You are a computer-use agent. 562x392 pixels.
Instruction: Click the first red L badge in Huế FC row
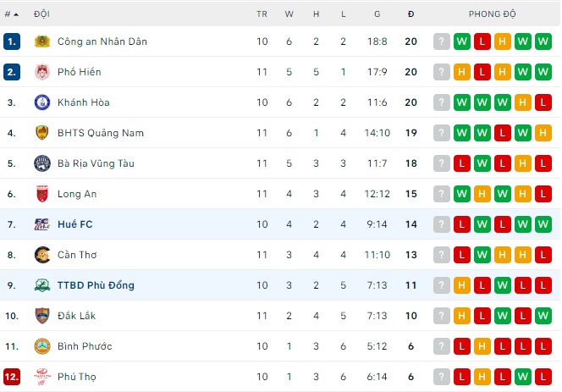462,224
